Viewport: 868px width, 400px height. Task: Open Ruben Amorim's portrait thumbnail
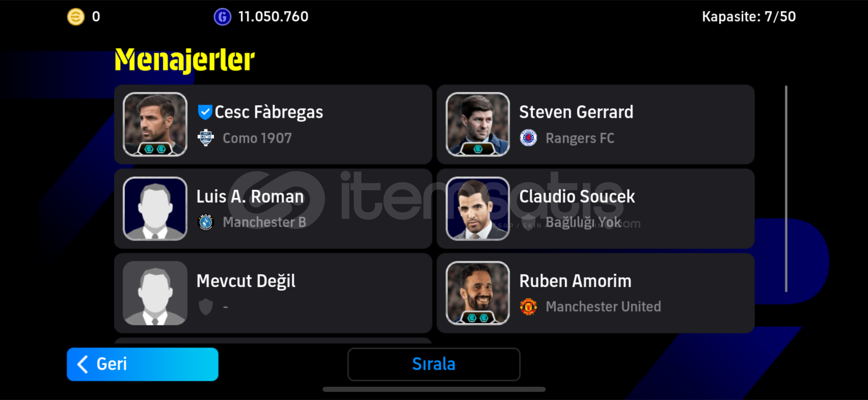[478, 293]
